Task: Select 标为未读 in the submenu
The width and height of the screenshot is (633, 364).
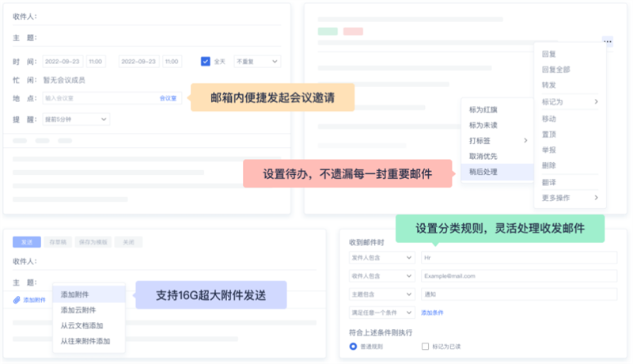Action: (x=483, y=125)
